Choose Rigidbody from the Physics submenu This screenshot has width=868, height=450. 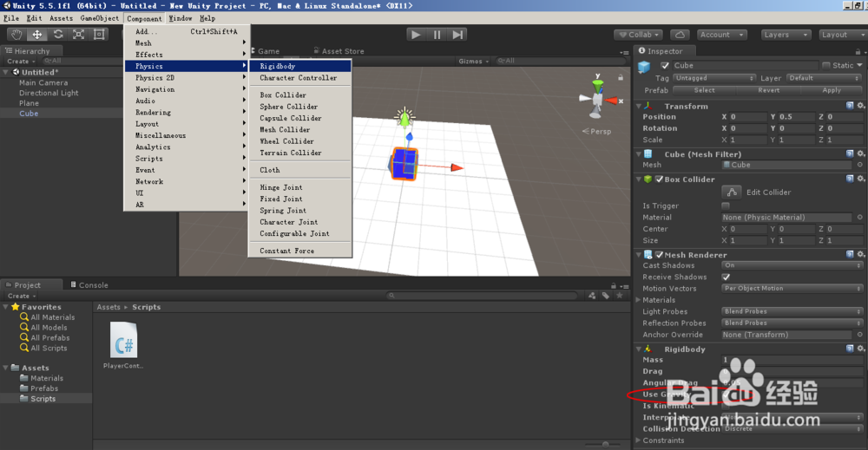pyautogui.click(x=300, y=67)
